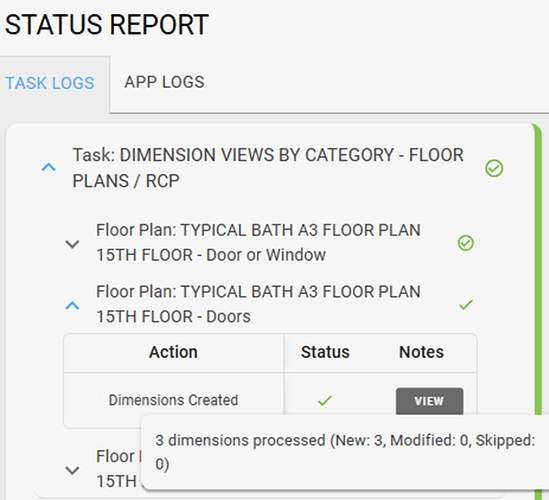This screenshot has height=500, width=549.
Task: Open notes with the VIEW button
Action: (430, 401)
